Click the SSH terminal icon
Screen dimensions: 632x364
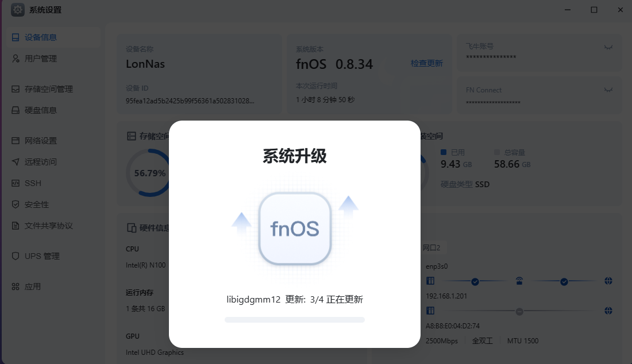click(16, 183)
